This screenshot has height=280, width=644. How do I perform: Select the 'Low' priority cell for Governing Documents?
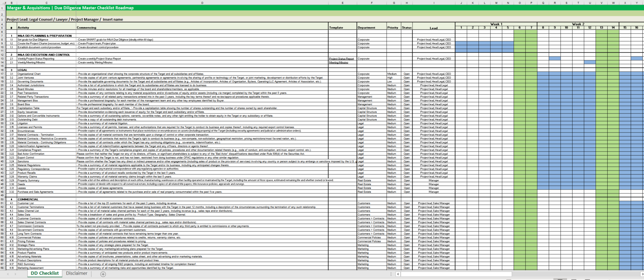393,82
